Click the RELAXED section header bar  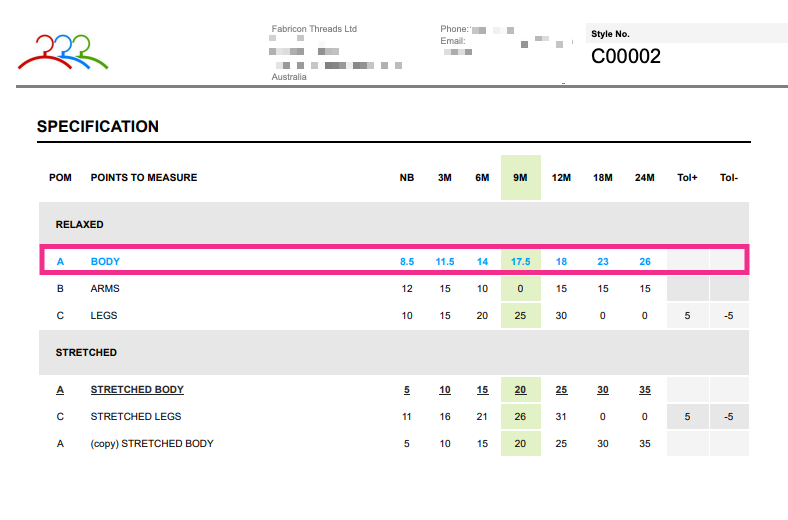[394, 225]
